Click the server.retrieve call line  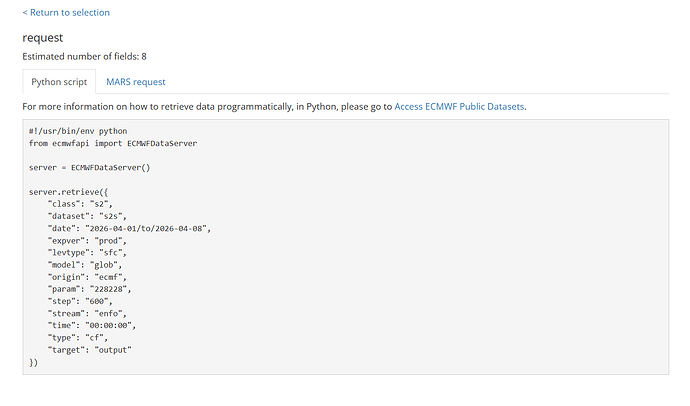coord(70,192)
